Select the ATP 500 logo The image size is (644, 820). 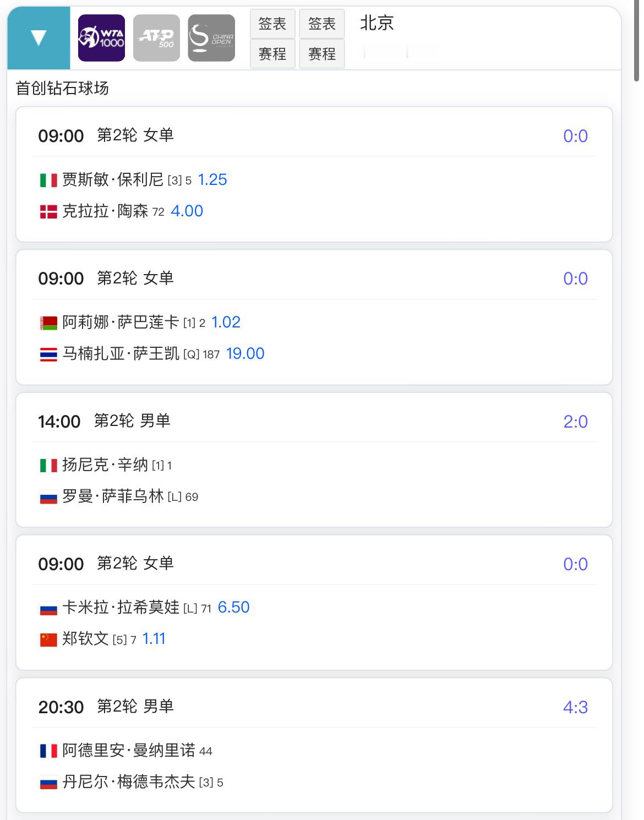click(x=156, y=38)
